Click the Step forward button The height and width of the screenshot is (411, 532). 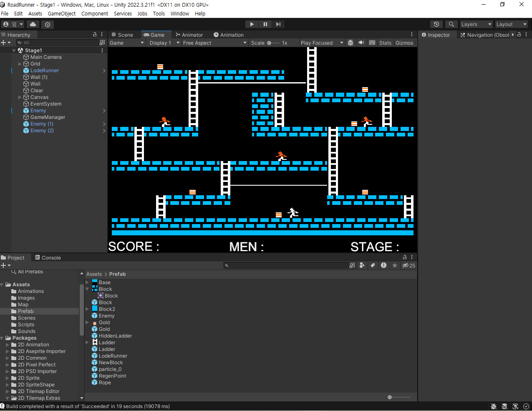pos(278,24)
